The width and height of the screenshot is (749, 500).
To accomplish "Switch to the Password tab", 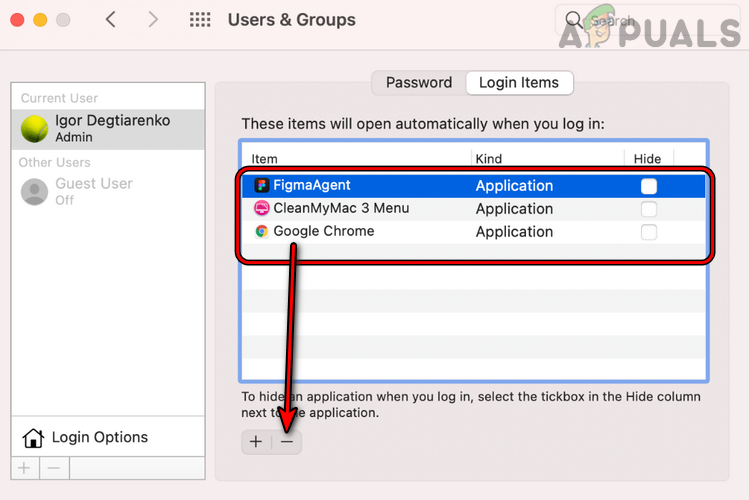I will (x=419, y=83).
